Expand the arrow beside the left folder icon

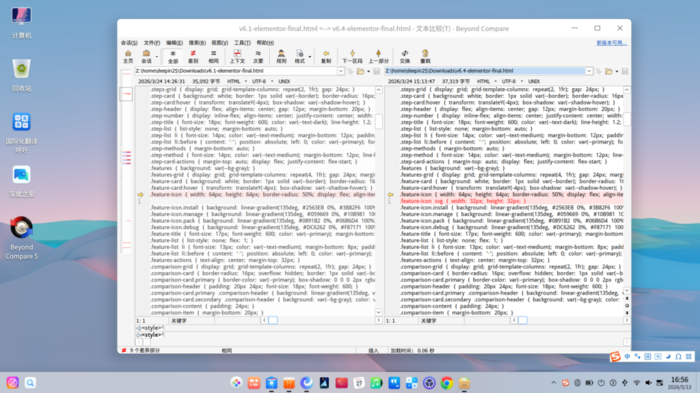368,71
